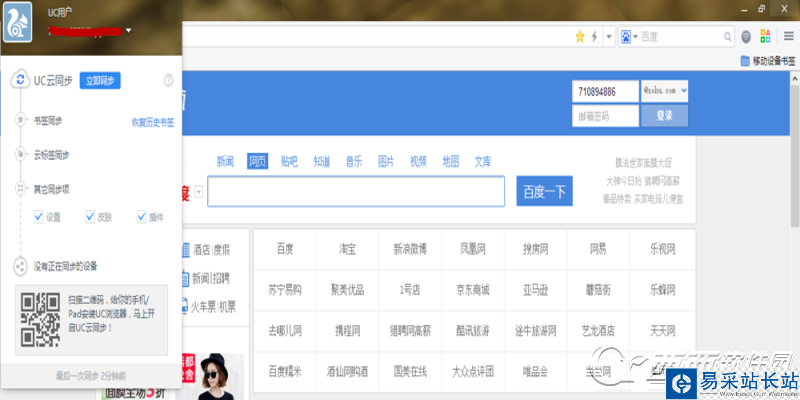The height and width of the screenshot is (400, 800).
Task: Open the 凤凰网 site link
Action: pos(473,249)
